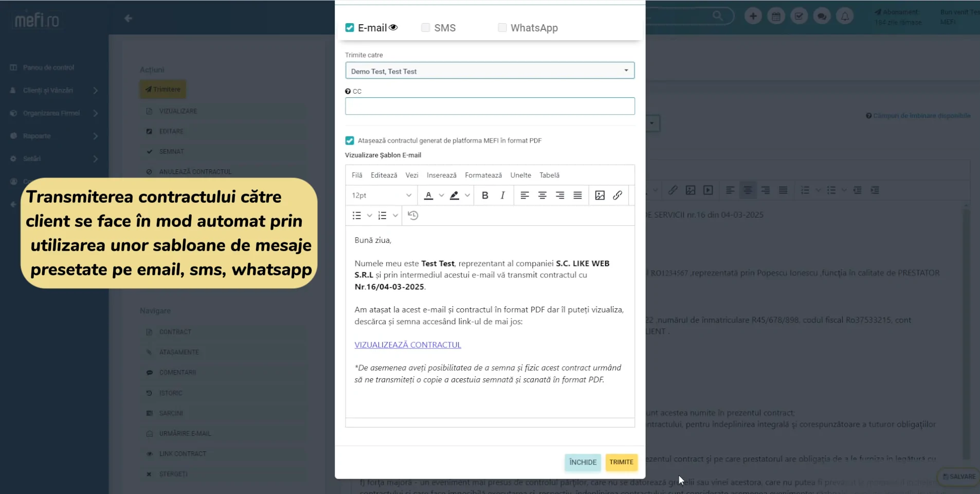Align text left in email editor
Screen dimensions: 980x494
(x=524, y=195)
